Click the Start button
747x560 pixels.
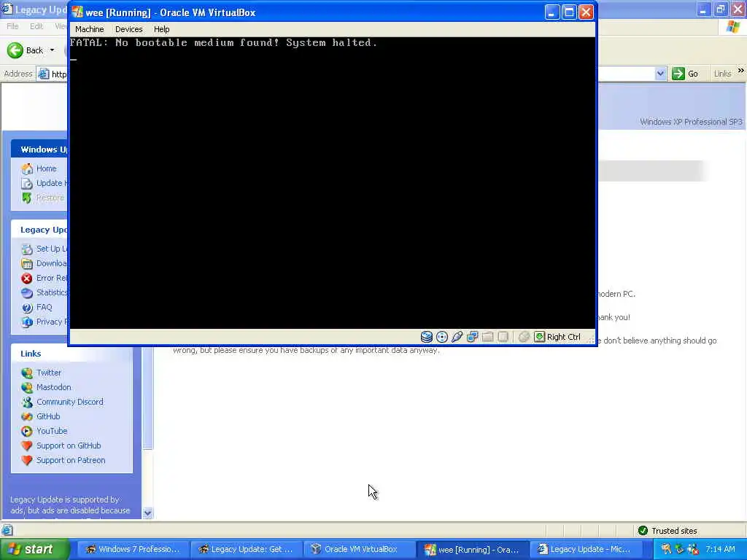pyautogui.click(x=34, y=549)
